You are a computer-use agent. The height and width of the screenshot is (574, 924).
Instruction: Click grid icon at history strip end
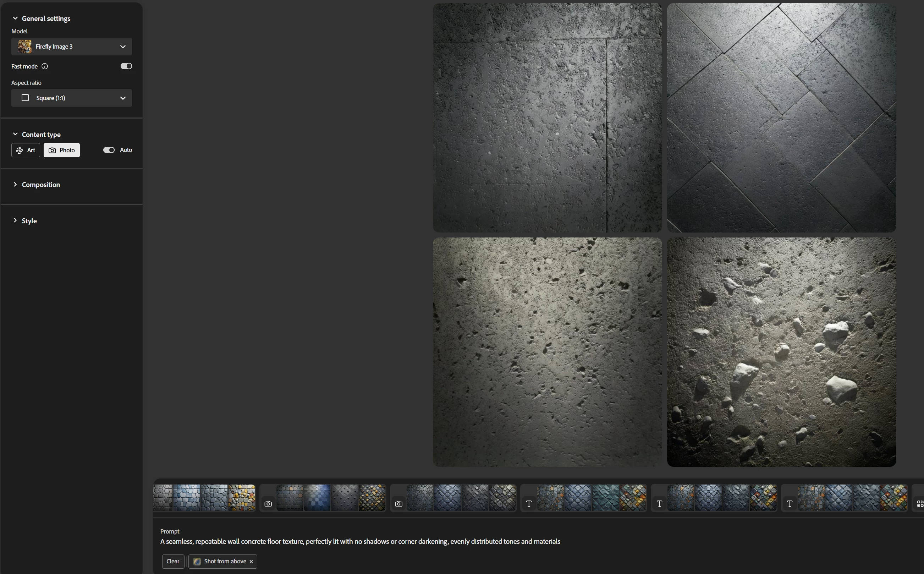920,504
